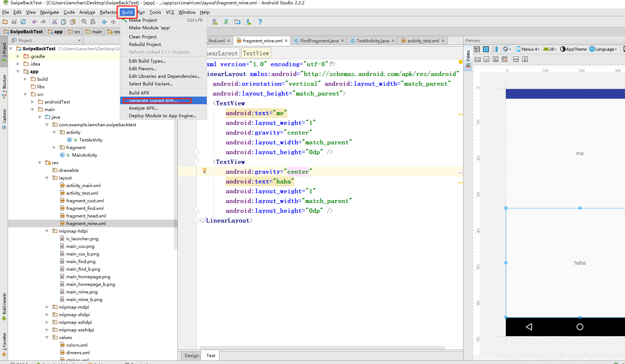Image resolution: width=625 pixels, height=364 pixels.
Task: Open the Nexus 4 device dropdown
Action: click(x=528, y=49)
